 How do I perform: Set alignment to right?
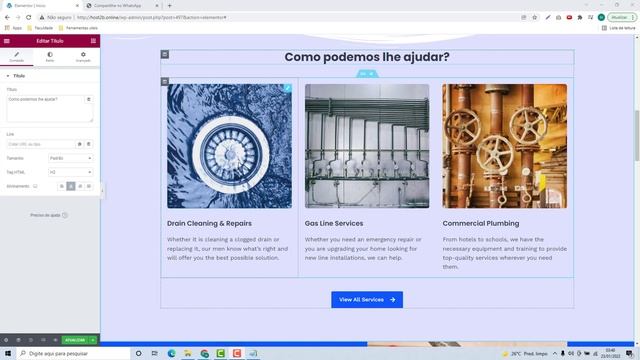[x=80, y=186]
